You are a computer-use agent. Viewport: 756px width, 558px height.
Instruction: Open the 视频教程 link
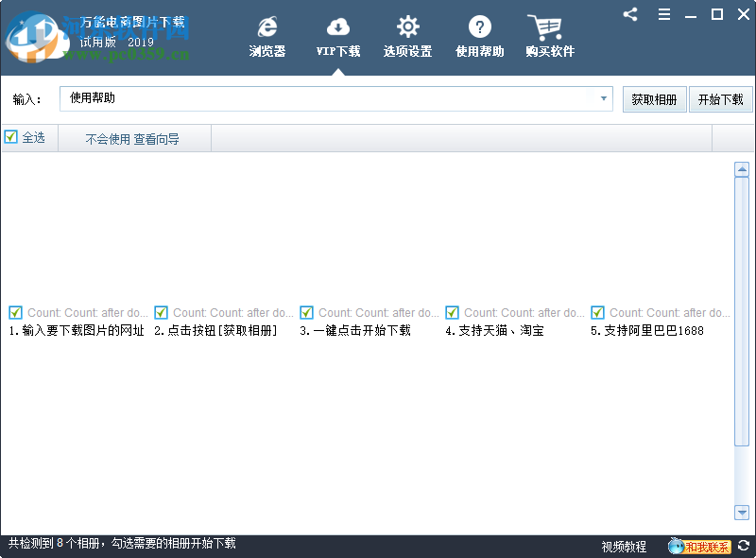click(624, 547)
